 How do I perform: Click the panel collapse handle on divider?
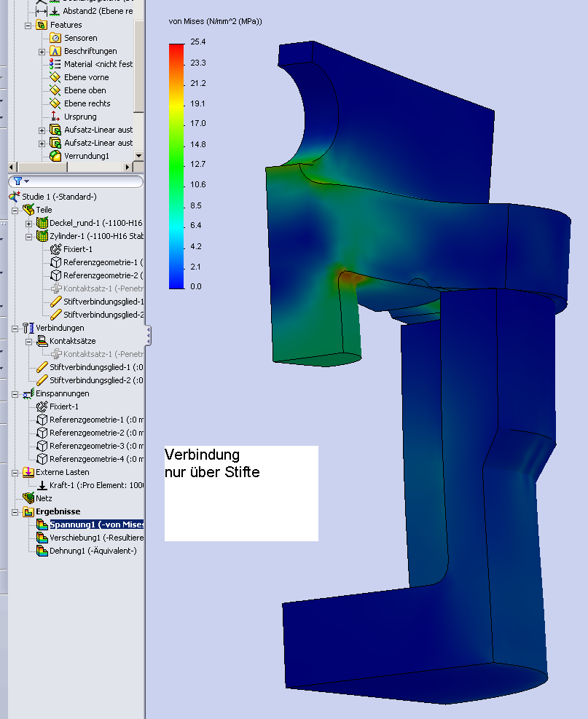(x=148, y=336)
